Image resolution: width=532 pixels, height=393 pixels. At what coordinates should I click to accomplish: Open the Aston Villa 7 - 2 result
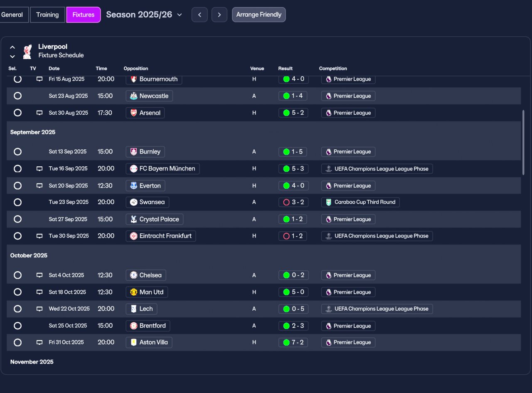[x=293, y=342]
